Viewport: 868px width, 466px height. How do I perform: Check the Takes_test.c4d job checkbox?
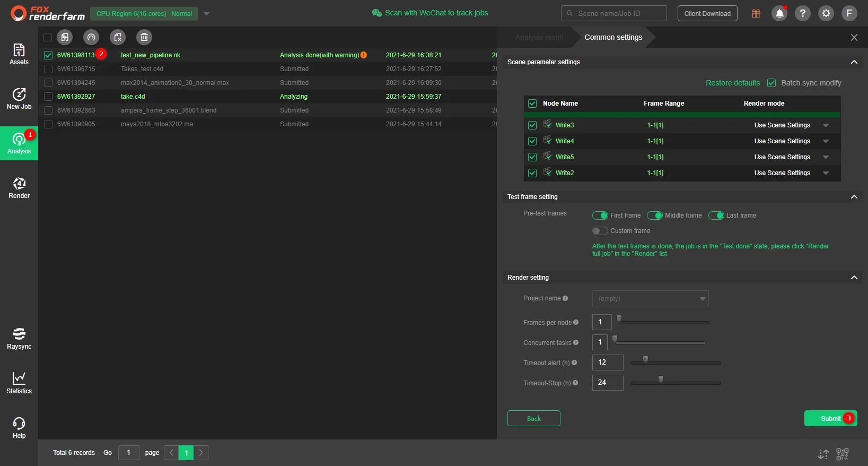[48, 69]
